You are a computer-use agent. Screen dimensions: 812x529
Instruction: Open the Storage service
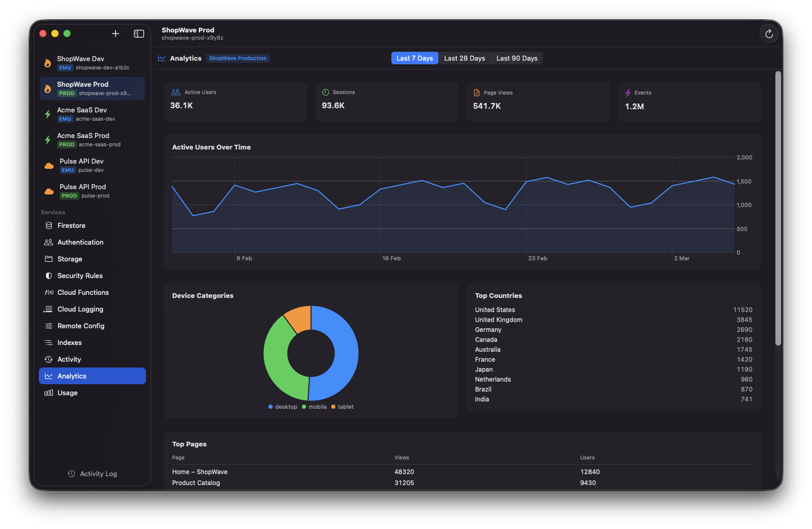click(x=70, y=259)
